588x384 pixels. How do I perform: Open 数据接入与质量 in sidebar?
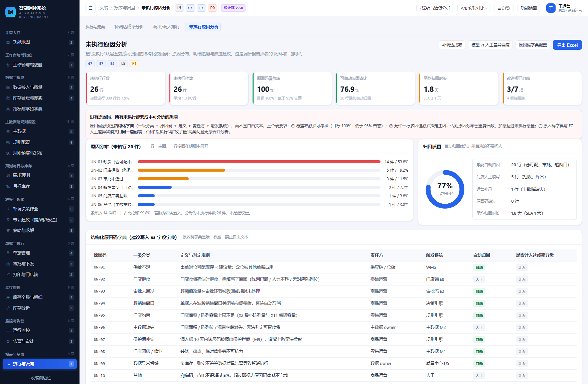tap(40, 87)
